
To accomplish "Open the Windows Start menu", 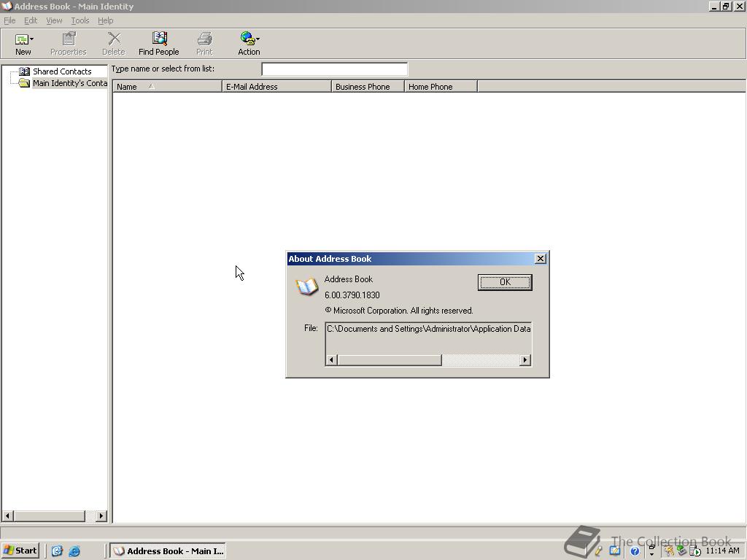I will [20, 551].
